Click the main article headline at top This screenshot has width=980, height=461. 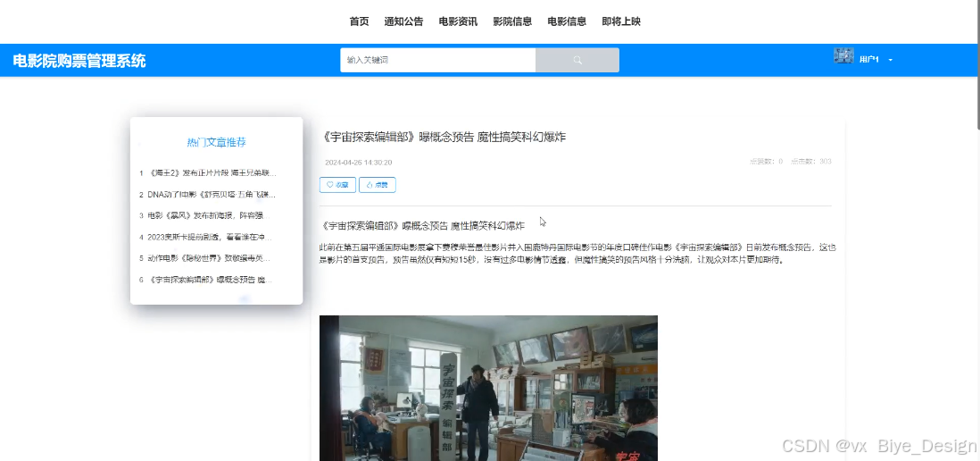tap(443, 137)
